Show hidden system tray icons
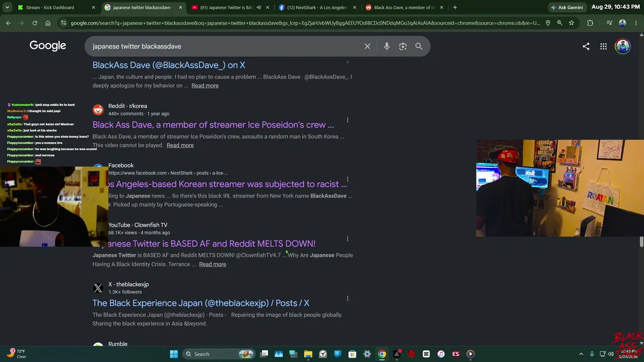This screenshot has height=362, width=644. click(581, 354)
